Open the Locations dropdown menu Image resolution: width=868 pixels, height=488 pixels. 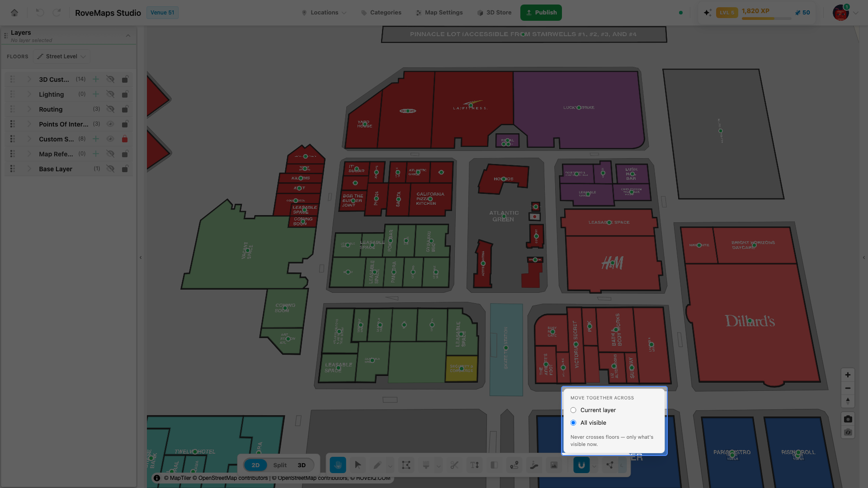[324, 13]
